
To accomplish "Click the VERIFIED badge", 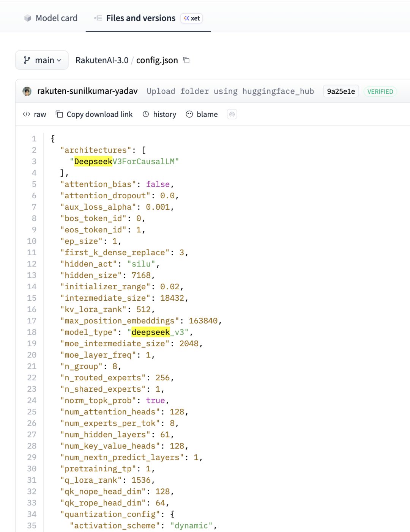I will (380, 92).
